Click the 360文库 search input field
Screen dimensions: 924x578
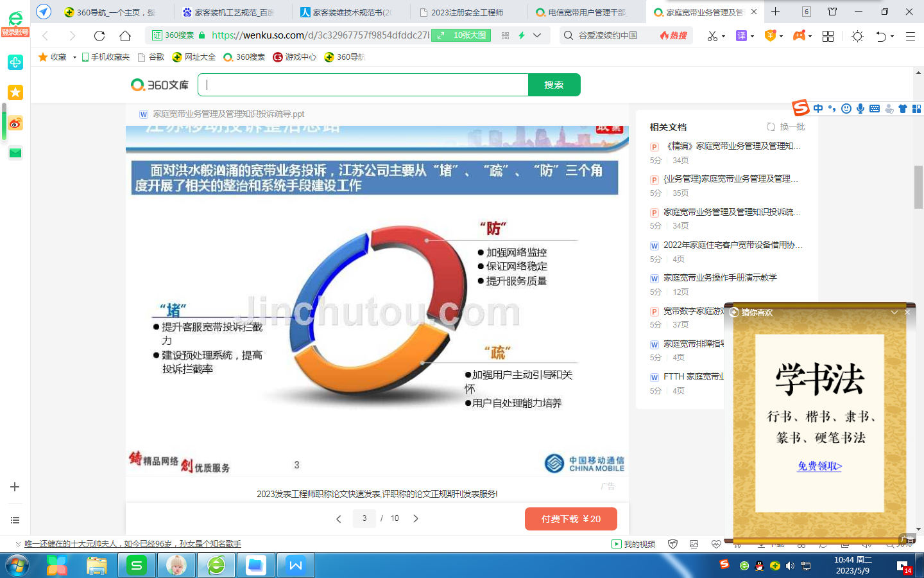click(x=363, y=85)
